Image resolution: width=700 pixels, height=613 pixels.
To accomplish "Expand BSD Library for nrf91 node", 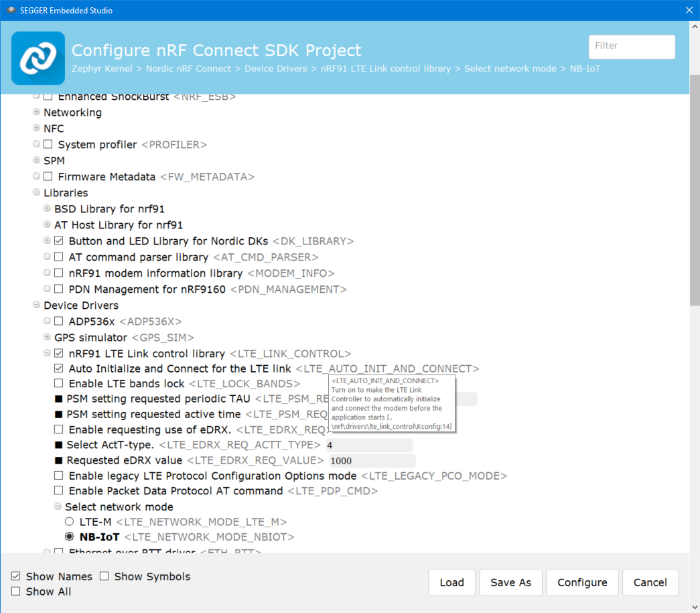I will (47, 209).
